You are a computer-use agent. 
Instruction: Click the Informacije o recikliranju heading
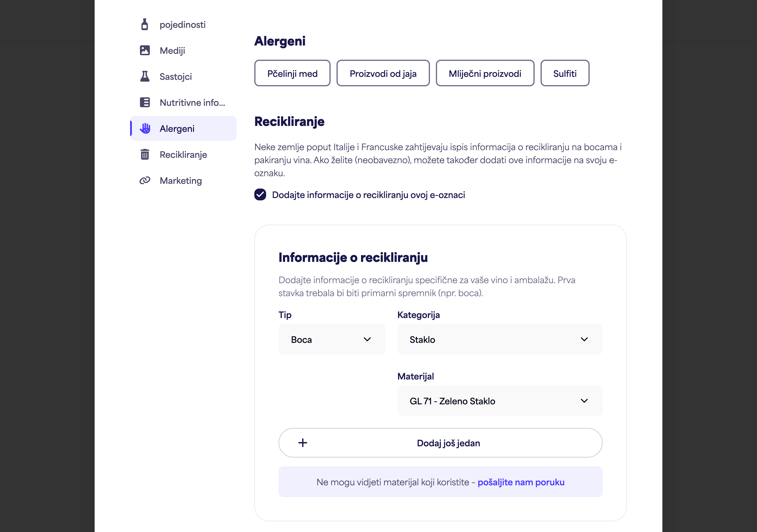tap(353, 257)
